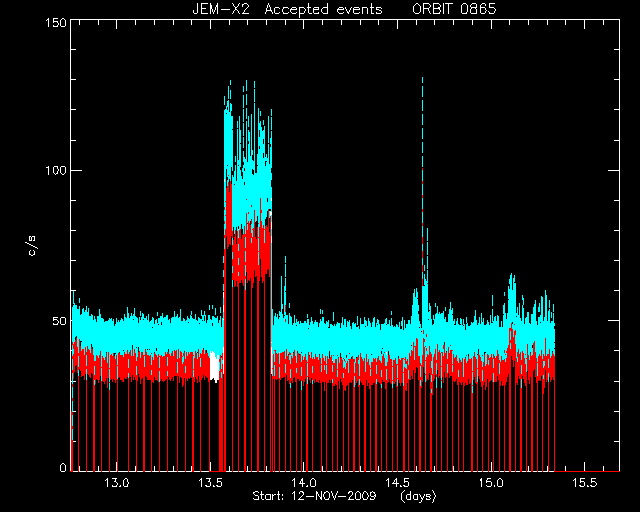Click the white data gap near day 13.5

point(215,366)
